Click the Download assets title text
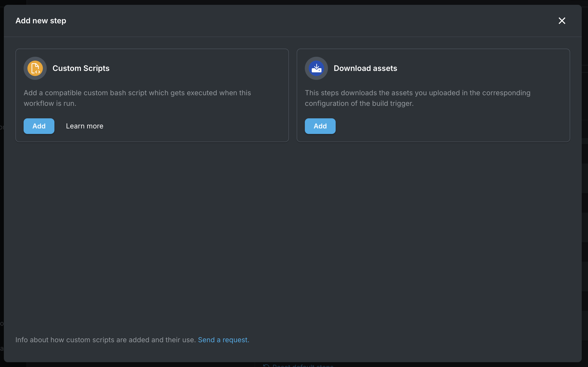588x367 pixels. [x=365, y=68]
